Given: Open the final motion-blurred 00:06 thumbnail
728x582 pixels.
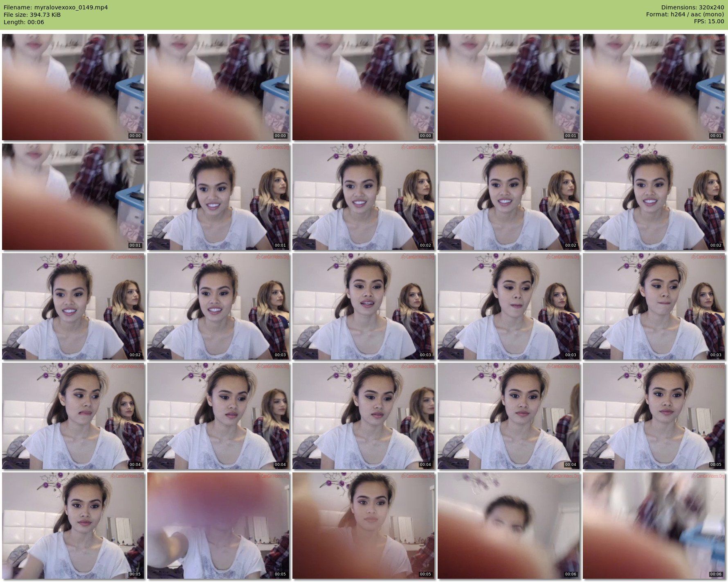Looking at the screenshot, I should coord(654,526).
